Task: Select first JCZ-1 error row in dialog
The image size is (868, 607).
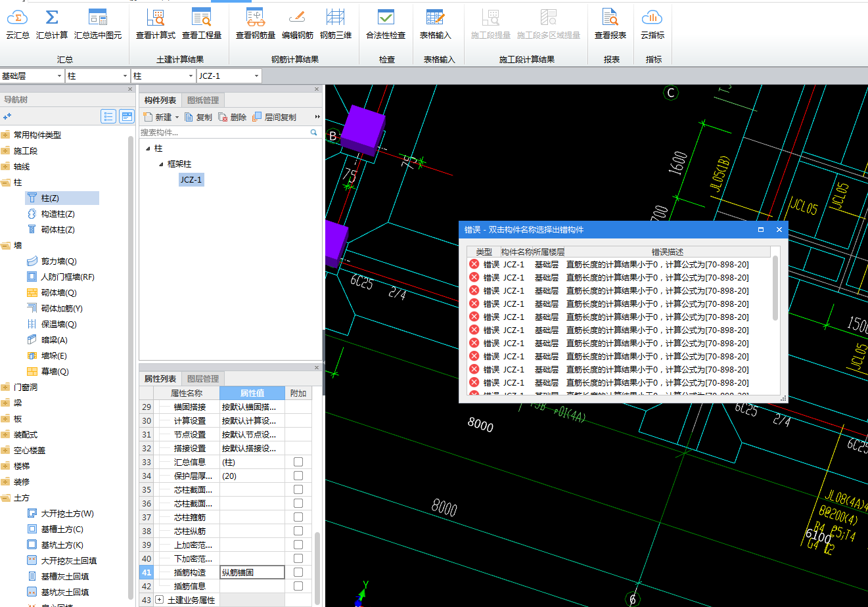Action: (x=619, y=264)
